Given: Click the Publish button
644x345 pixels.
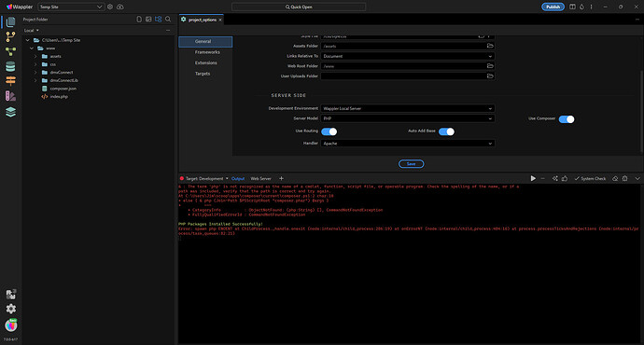Looking at the screenshot, I should point(553,7).
